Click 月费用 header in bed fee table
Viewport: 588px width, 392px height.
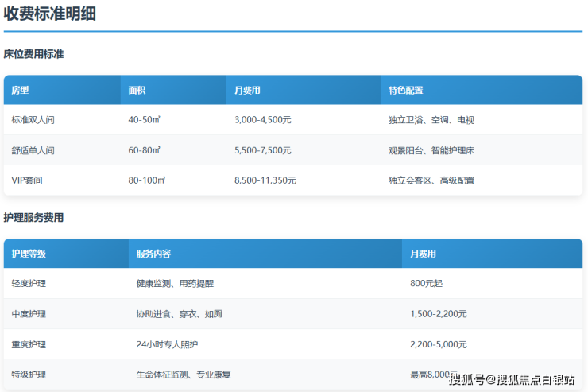pos(248,91)
